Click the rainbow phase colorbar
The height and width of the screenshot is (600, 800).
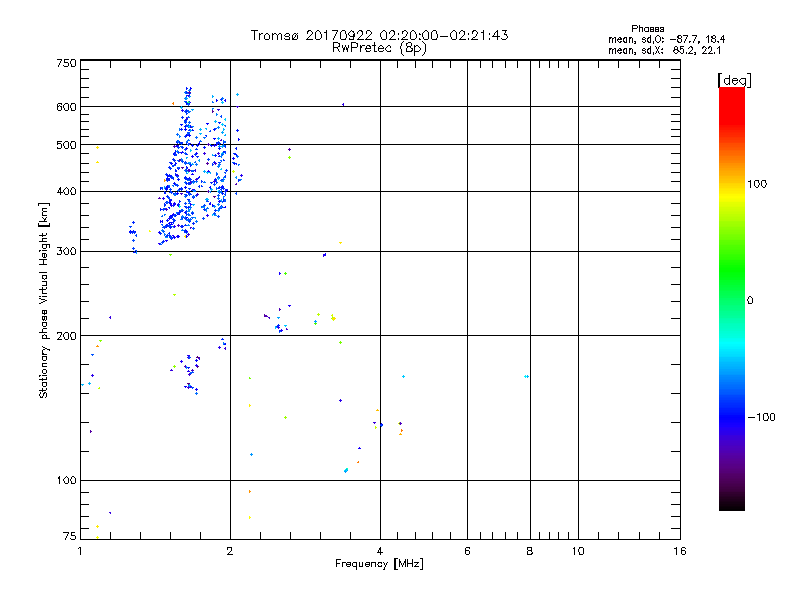click(x=732, y=299)
